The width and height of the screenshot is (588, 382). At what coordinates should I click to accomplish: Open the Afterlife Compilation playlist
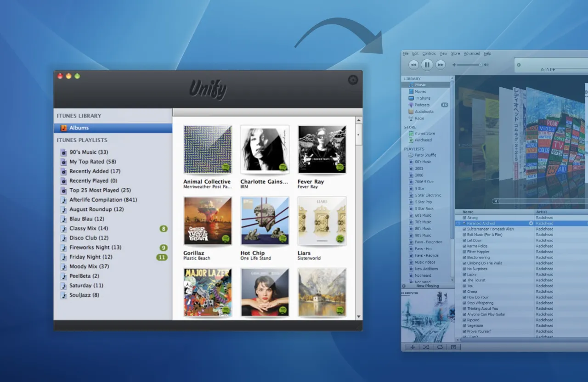click(x=103, y=200)
